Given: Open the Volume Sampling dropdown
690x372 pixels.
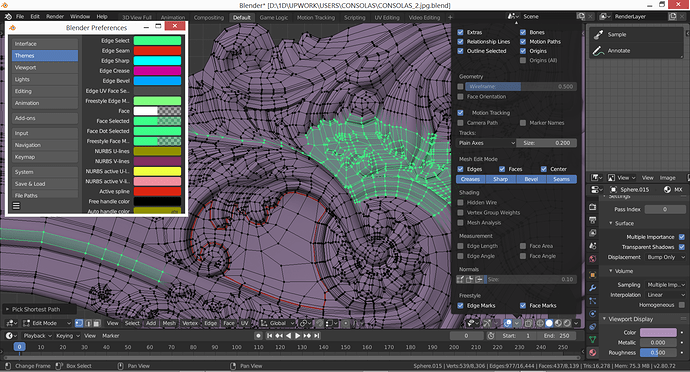Looking at the screenshot, I should point(665,285).
